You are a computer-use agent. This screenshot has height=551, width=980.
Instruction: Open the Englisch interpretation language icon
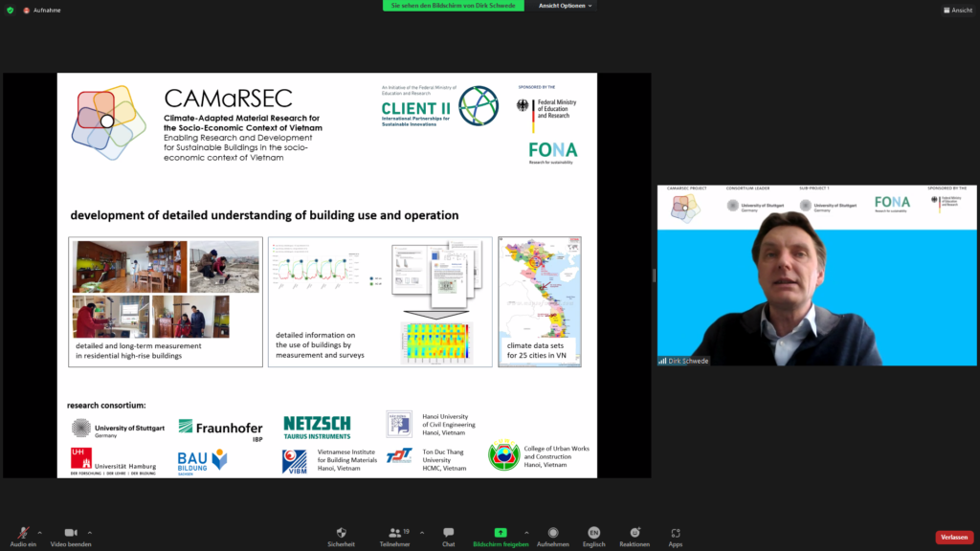593,534
